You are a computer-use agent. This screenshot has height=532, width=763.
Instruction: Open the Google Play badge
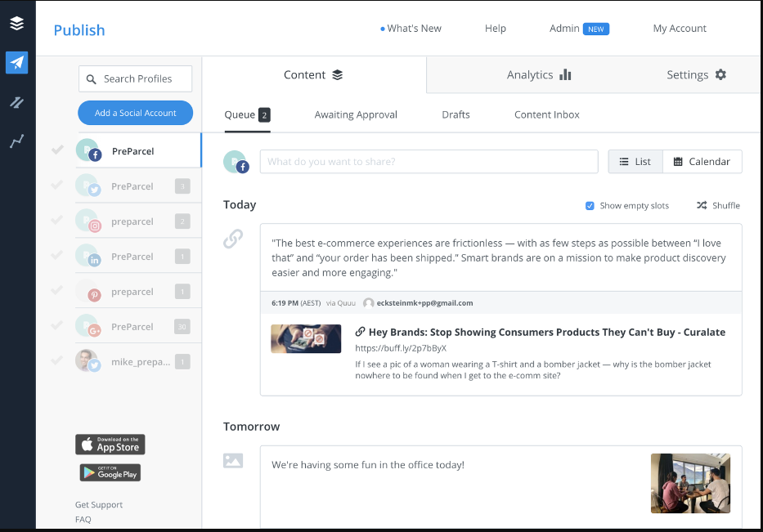pos(110,472)
